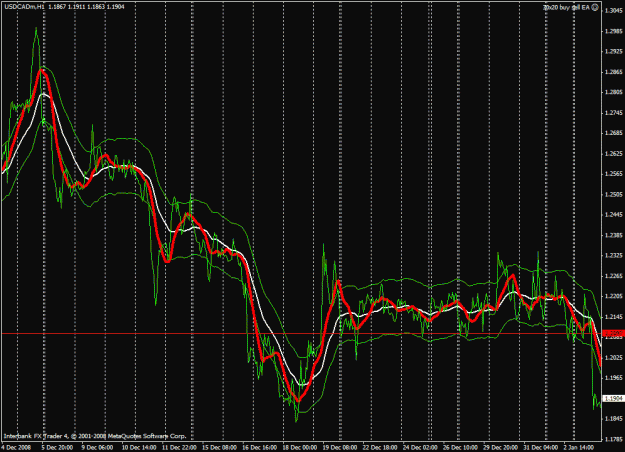Click the 1.2265 price axis label
This screenshot has height=452, width=625.
(x=614, y=276)
